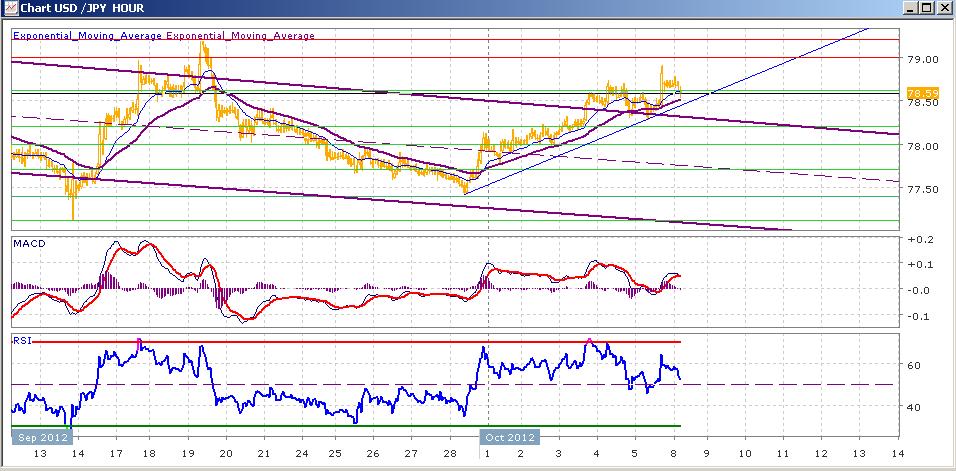This screenshot has height=471, width=956.
Task: Click date 19 on the time axis
Action: pos(187,454)
